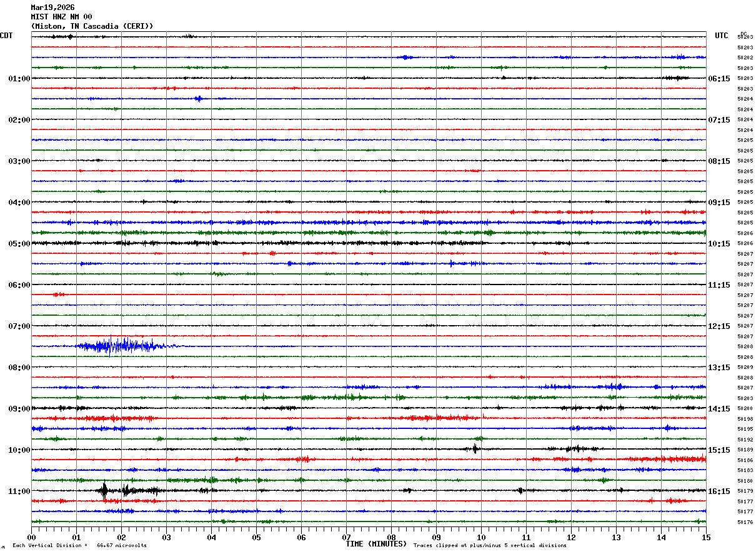The image size is (756, 554).
Task: Click the DC offset value 50186
Action: pos(745,460)
